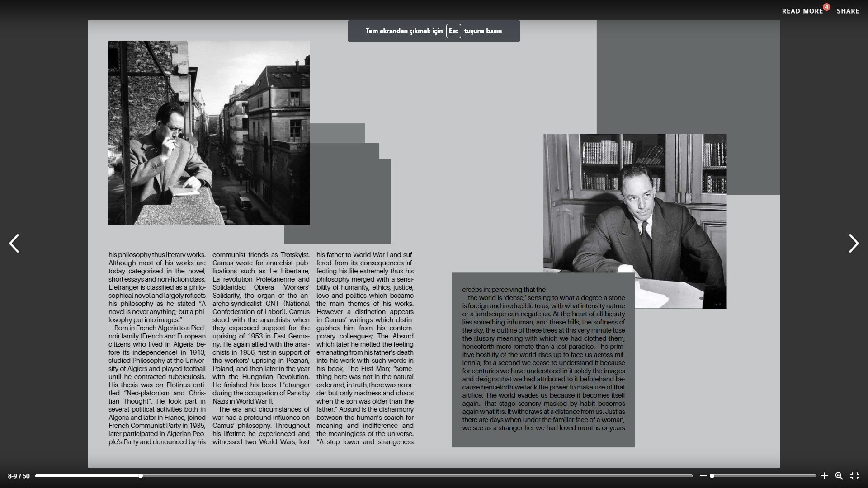Zoom in with the plus icon
Image resolution: width=868 pixels, height=488 pixels.
824,476
